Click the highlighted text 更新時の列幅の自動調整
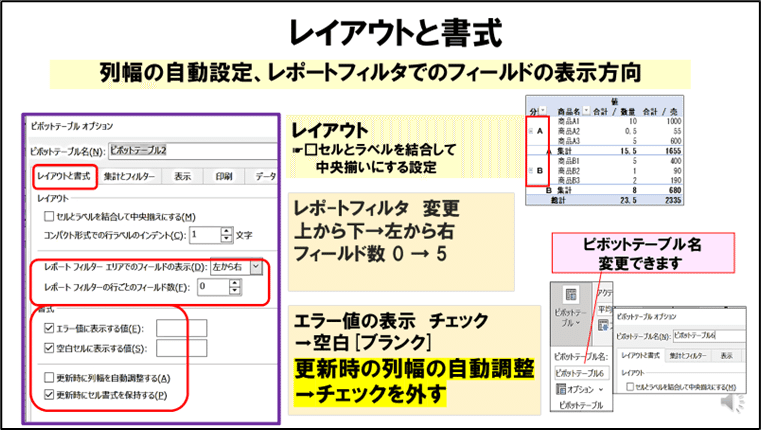 point(414,369)
